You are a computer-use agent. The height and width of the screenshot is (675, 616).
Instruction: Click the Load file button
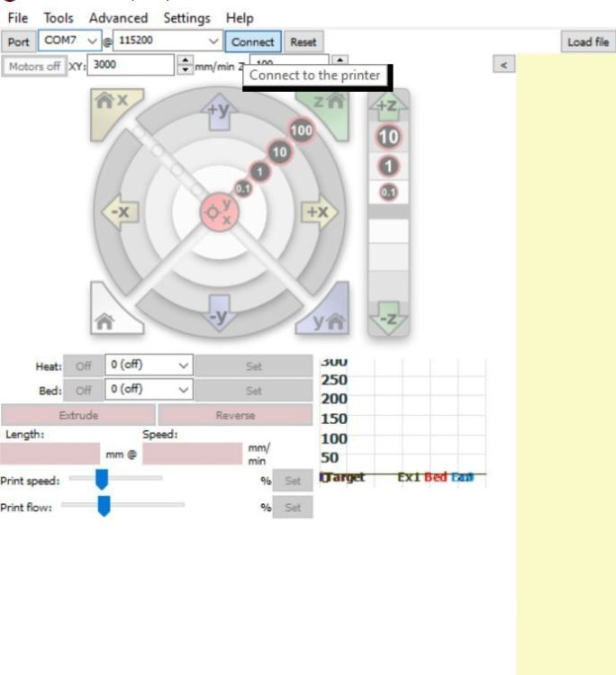point(588,41)
